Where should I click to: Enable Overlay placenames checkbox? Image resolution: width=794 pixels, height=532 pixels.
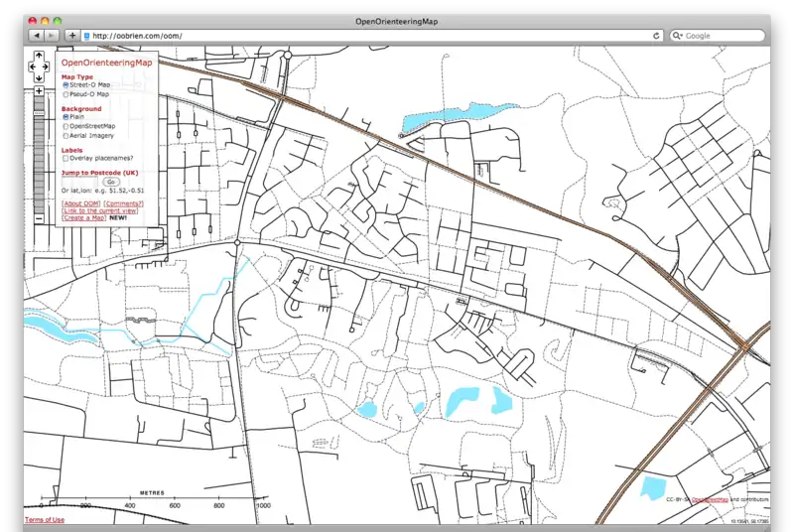(x=66, y=158)
